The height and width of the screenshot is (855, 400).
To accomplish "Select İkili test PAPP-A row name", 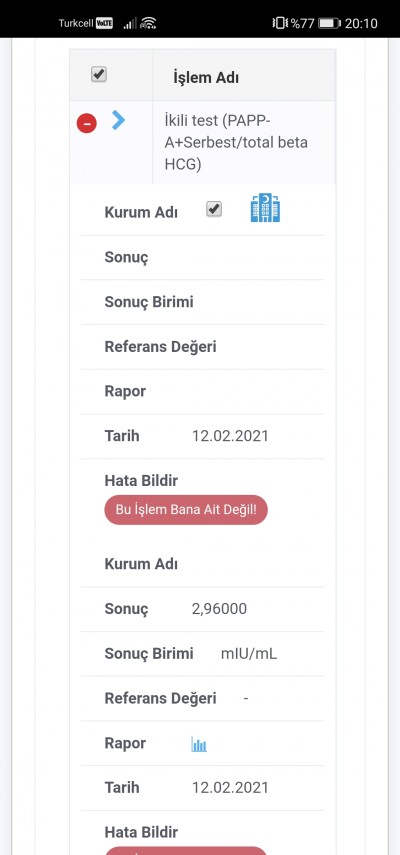I will (x=236, y=142).
